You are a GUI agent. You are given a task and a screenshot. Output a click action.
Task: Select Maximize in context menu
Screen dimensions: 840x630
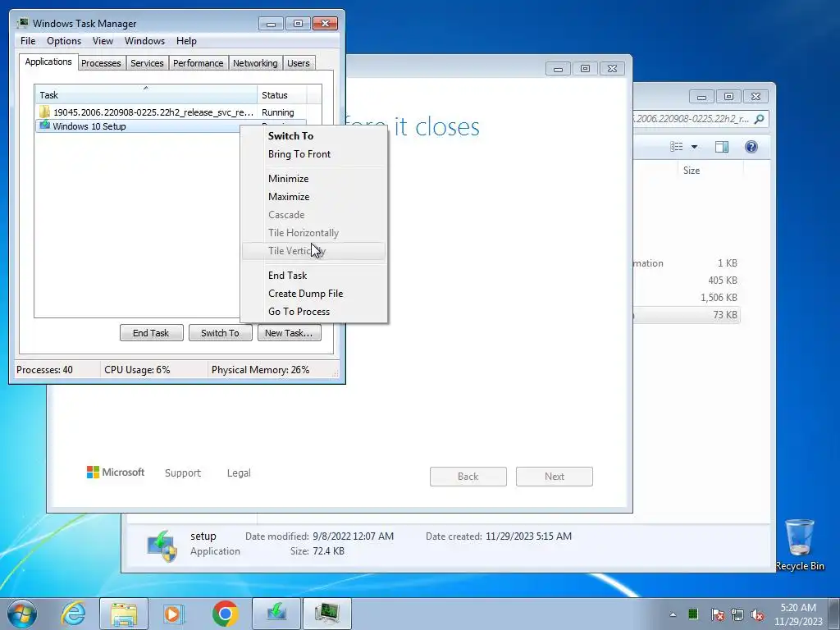pos(313,197)
